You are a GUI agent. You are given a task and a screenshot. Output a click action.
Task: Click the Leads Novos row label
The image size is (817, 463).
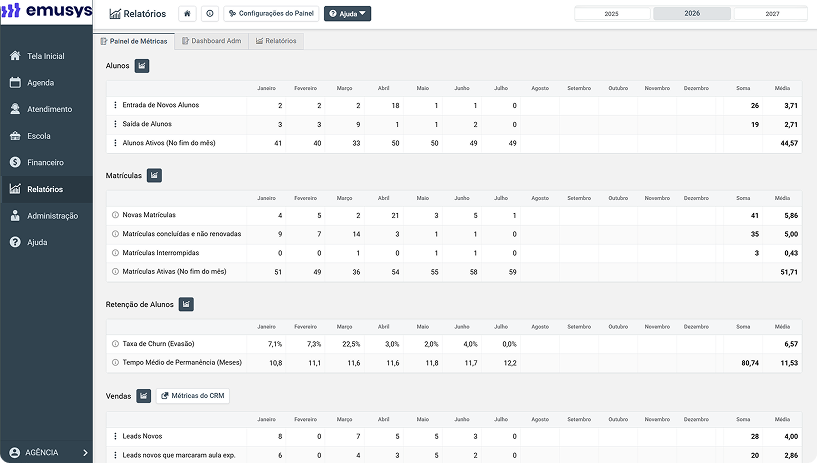tap(142, 436)
